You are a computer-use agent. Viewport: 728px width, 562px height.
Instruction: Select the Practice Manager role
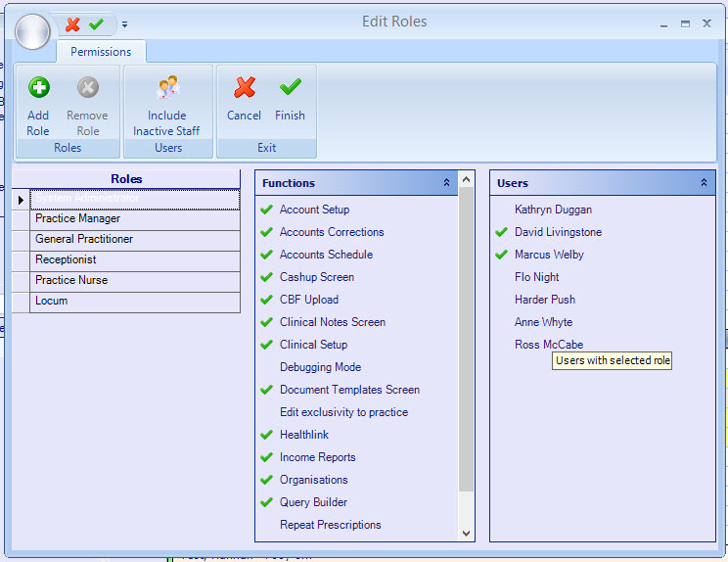coord(135,218)
